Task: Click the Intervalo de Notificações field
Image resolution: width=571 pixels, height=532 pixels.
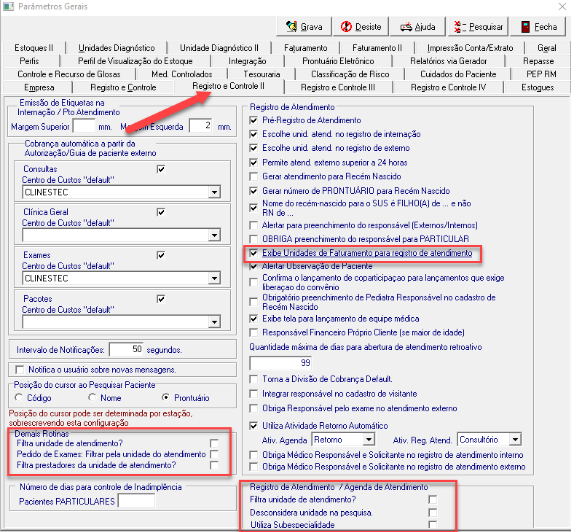Action: [126, 349]
